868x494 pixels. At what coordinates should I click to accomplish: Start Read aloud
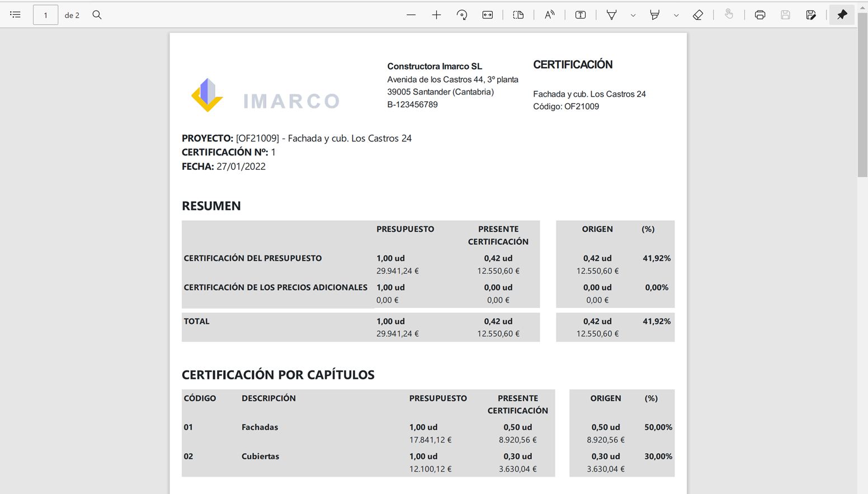(550, 15)
